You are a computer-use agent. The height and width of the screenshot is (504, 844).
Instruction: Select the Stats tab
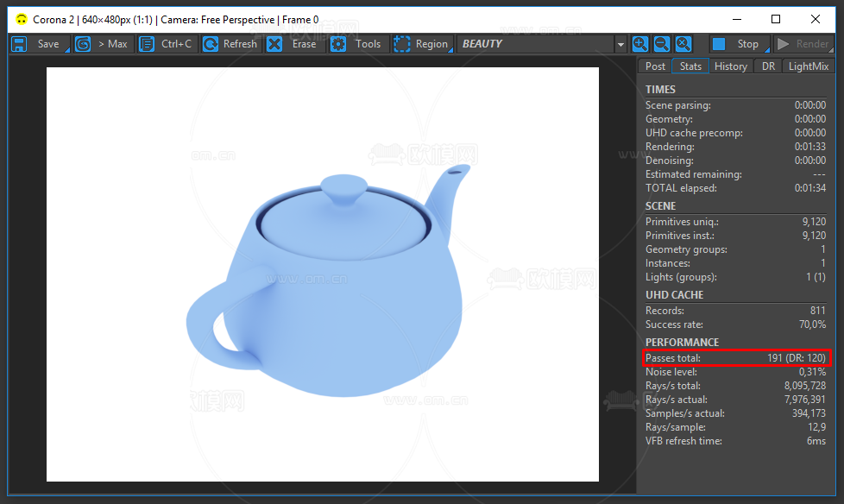(690, 66)
